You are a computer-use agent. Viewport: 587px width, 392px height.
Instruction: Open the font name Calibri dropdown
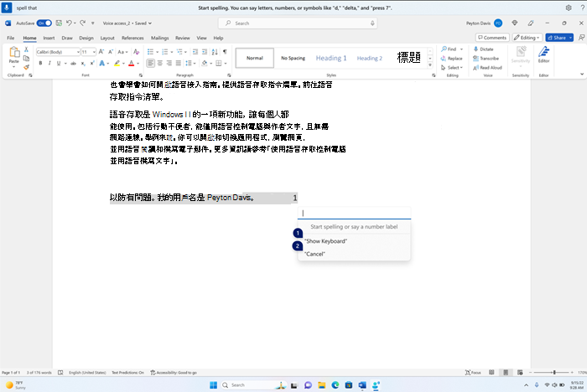[78, 52]
